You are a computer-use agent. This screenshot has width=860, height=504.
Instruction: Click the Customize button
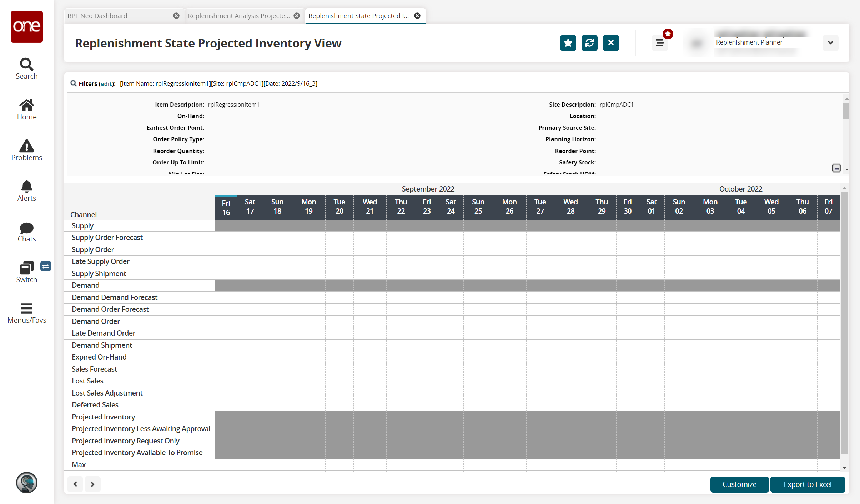(739, 484)
